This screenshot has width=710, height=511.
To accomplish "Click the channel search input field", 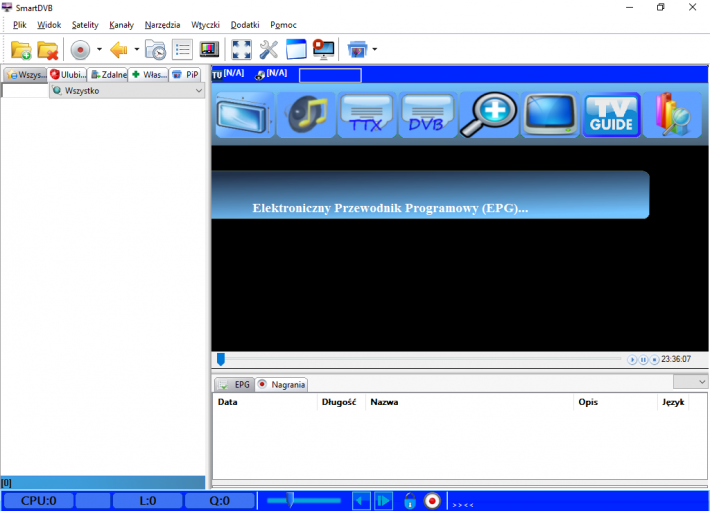I will coord(25,91).
